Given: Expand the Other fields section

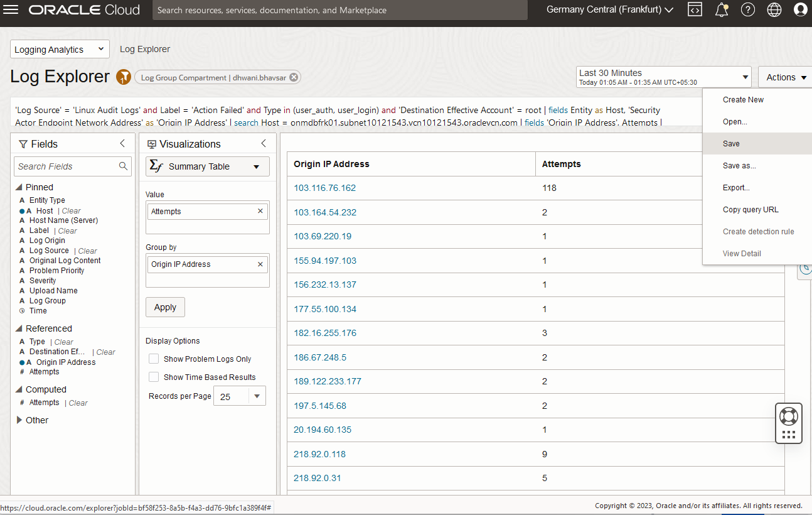Looking at the screenshot, I should [19, 420].
